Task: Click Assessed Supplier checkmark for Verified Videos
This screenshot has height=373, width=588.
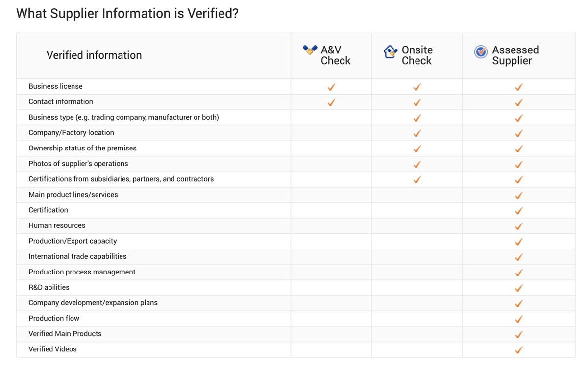Action: (x=519, y=350)
